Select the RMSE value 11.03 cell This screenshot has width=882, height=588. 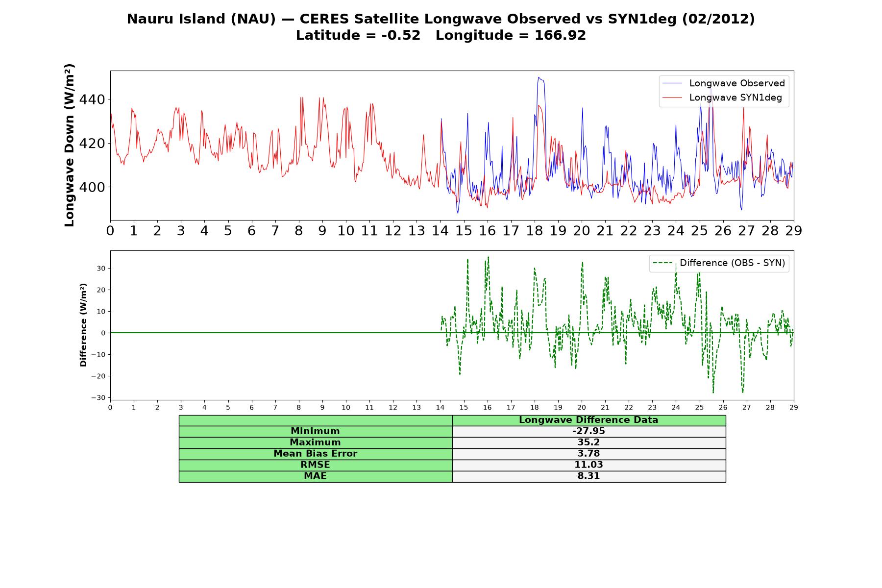coord(588,465)
